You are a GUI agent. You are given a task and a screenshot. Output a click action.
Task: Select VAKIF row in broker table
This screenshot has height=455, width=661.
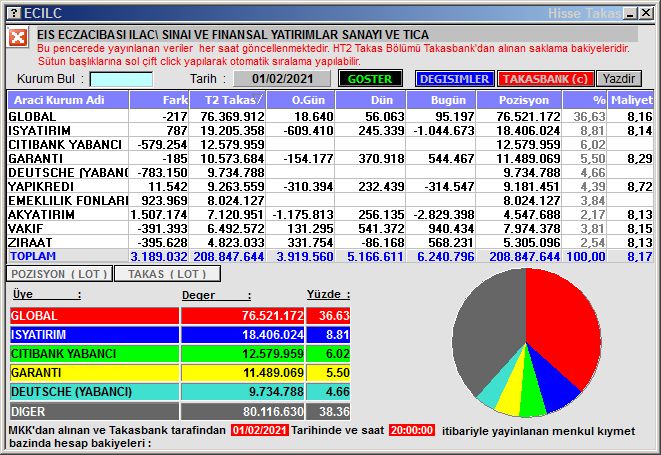tap(330, 229)
